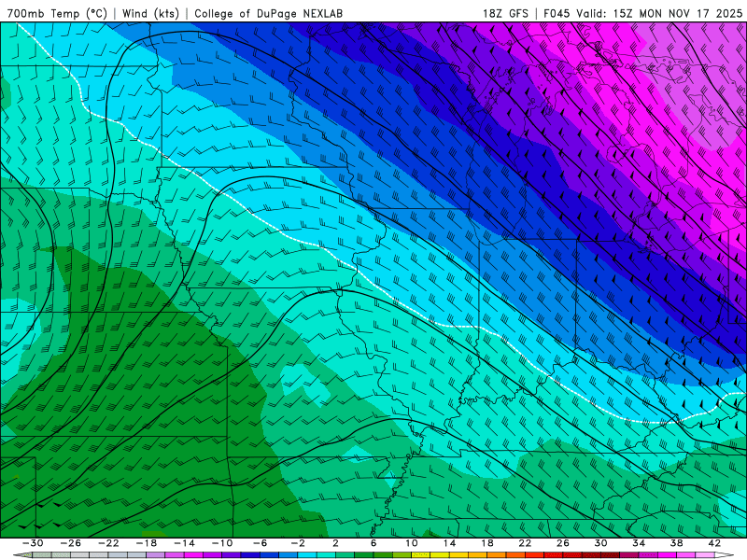Click the 10 value on the color scale

pos(412,543)
